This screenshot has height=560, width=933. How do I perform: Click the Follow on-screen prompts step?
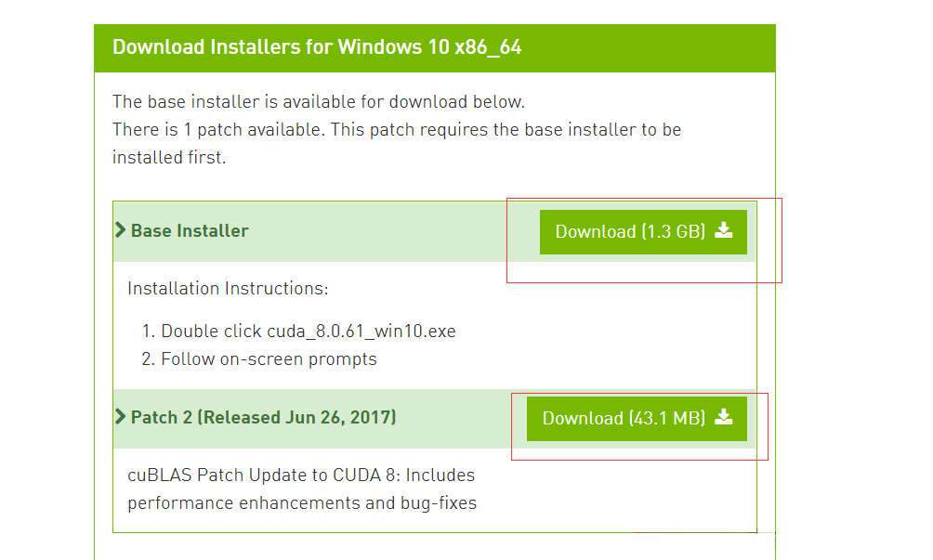click(269, 358)
